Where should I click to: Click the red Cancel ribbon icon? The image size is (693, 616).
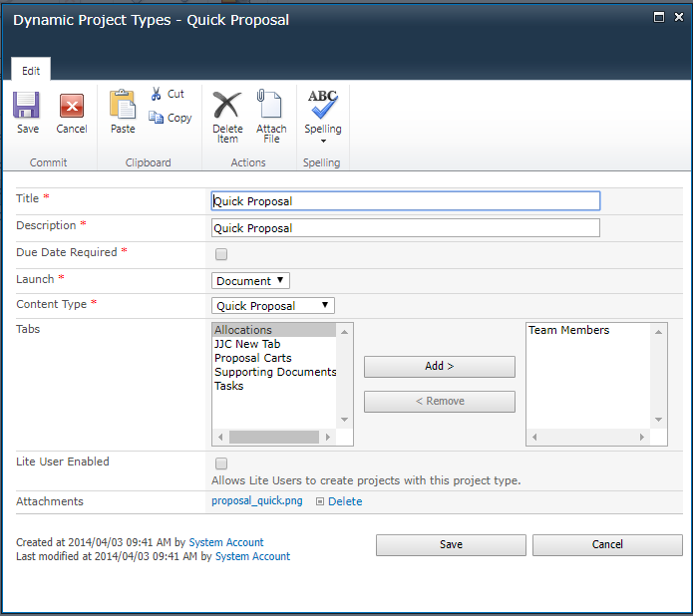(72, 106)
